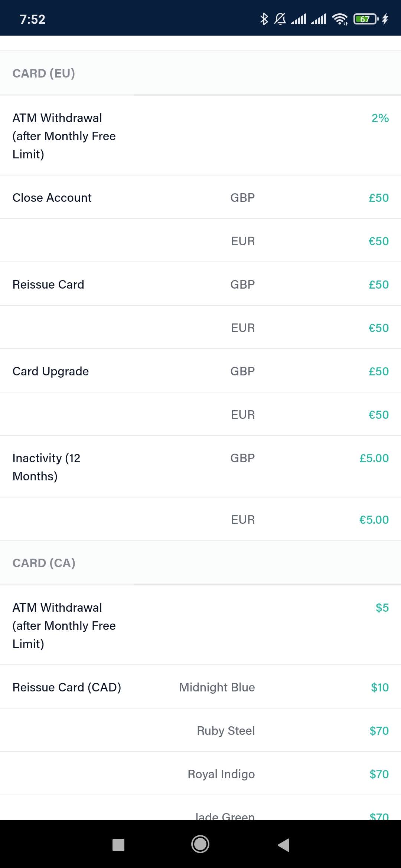The width and height of the screenshot is (401, 868).
Task: Tap the €5.00 inactivity fee value
Action: coord(374,520)
